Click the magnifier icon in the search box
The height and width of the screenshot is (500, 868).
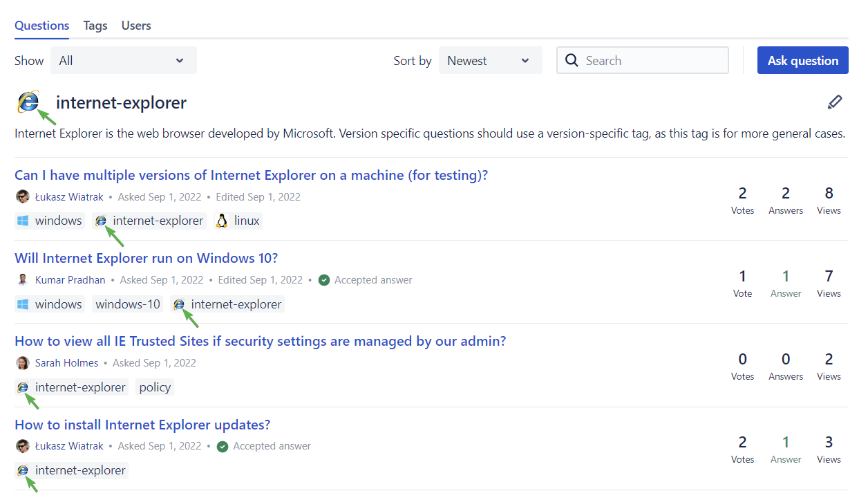click(x=572, y=60)
